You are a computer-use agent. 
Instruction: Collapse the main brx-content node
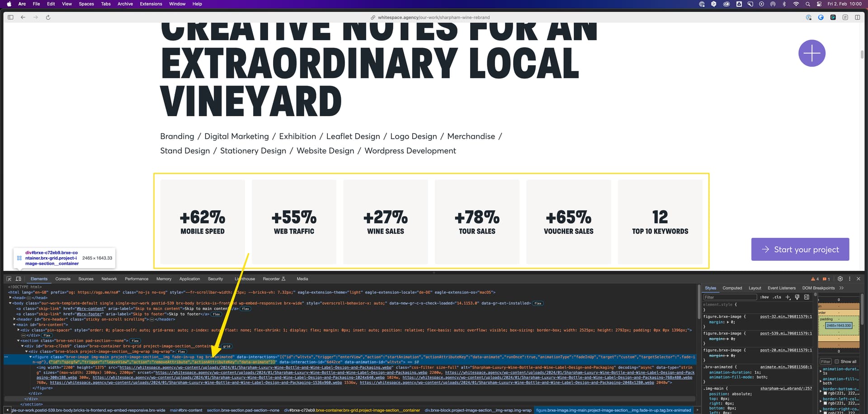point(14,325)
